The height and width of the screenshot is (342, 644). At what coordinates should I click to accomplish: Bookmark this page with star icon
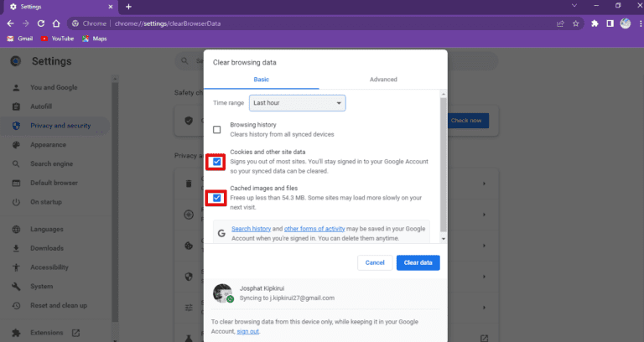point(576,23)
